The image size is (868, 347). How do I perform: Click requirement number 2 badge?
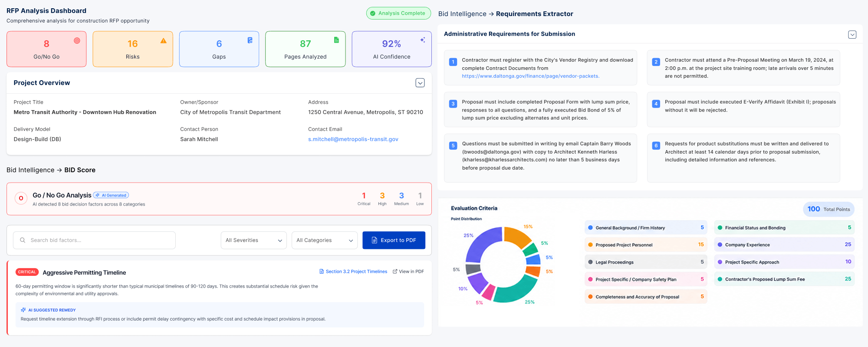(656, 62)
